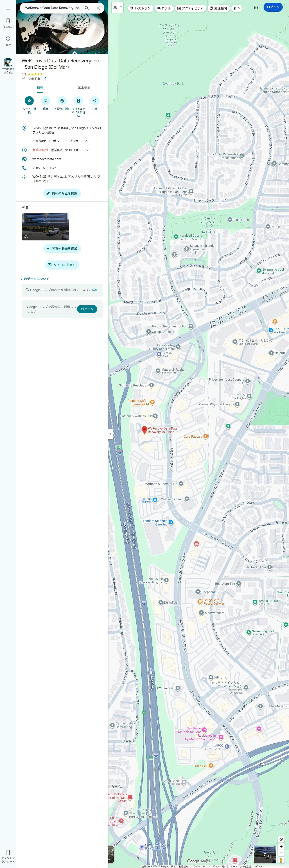Open the WeRecoverData recent item in the sidebar
Viewport: 289px width, 868px height.
(8, 66)
